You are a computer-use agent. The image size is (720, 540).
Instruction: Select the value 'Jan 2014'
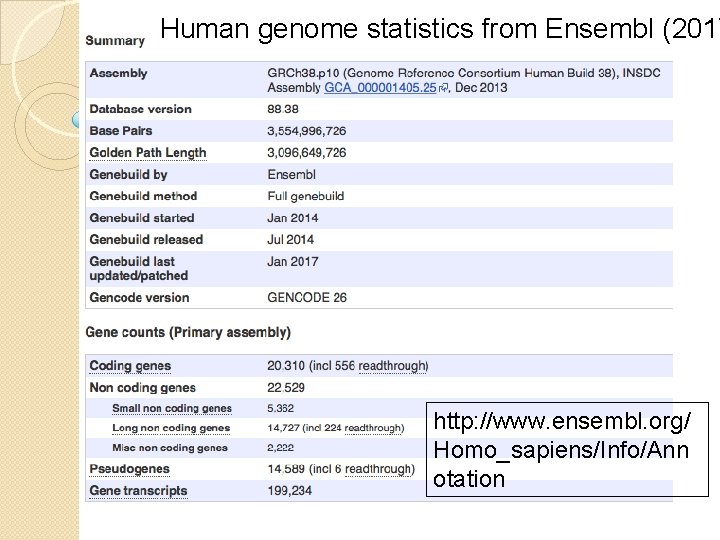(292, 218)
